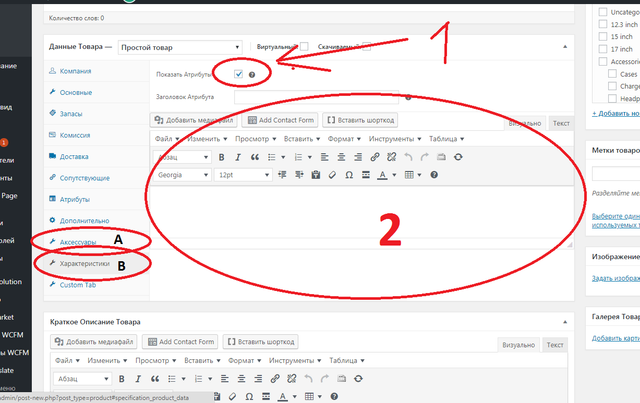Image resolution: width=640 pixels, height=403 pixels.
Task: Clear formatting in the attribute editor
Action: [332, 175]
